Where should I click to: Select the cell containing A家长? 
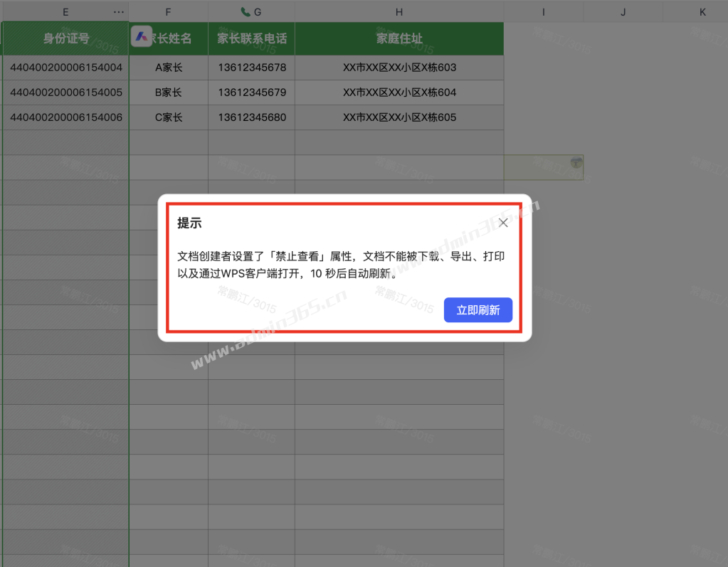pos(168,67)
